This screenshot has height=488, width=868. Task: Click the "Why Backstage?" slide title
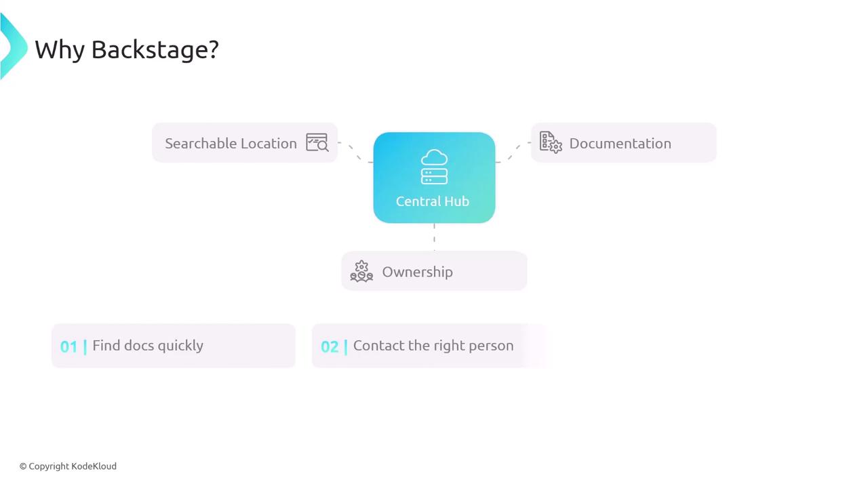(127, 49)
